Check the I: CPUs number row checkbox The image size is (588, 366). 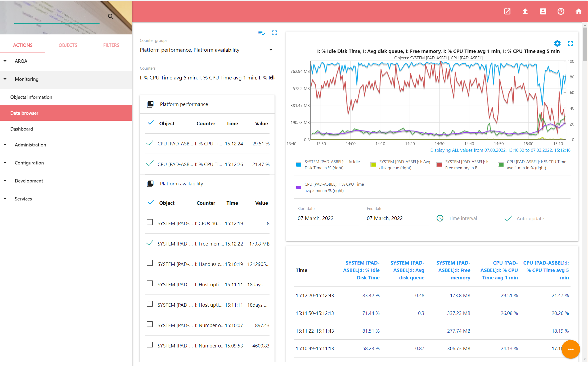150,222
